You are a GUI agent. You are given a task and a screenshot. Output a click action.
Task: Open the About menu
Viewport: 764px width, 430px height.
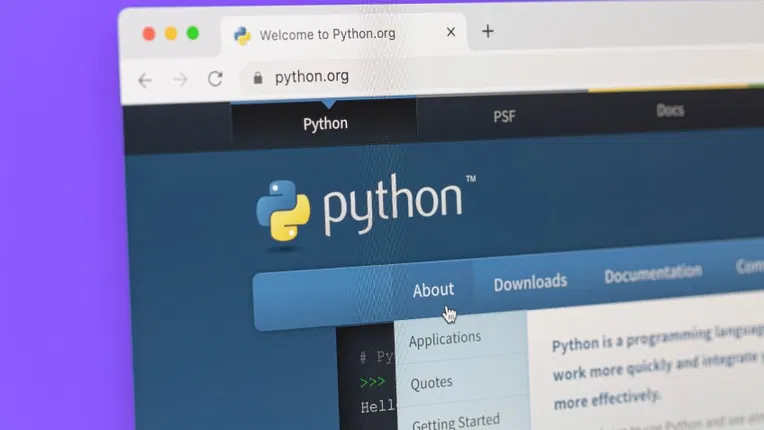[x=433, y=290]
